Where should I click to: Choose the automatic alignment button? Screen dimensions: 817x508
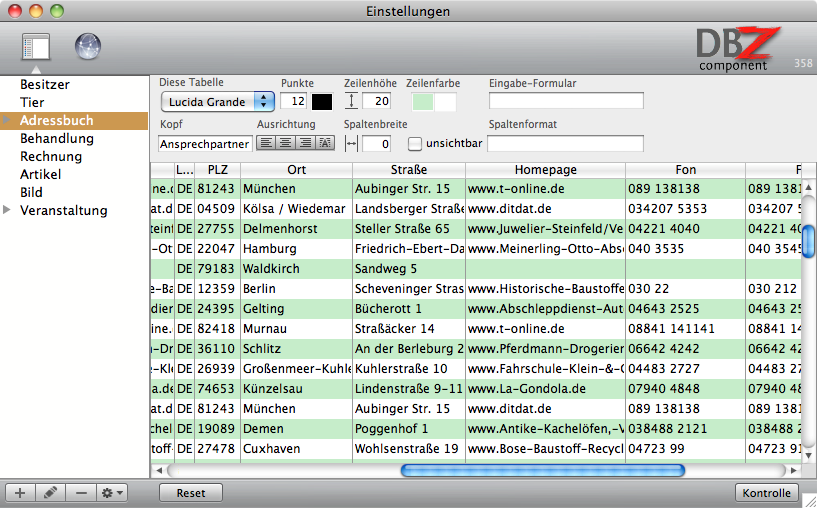[325, 143]
